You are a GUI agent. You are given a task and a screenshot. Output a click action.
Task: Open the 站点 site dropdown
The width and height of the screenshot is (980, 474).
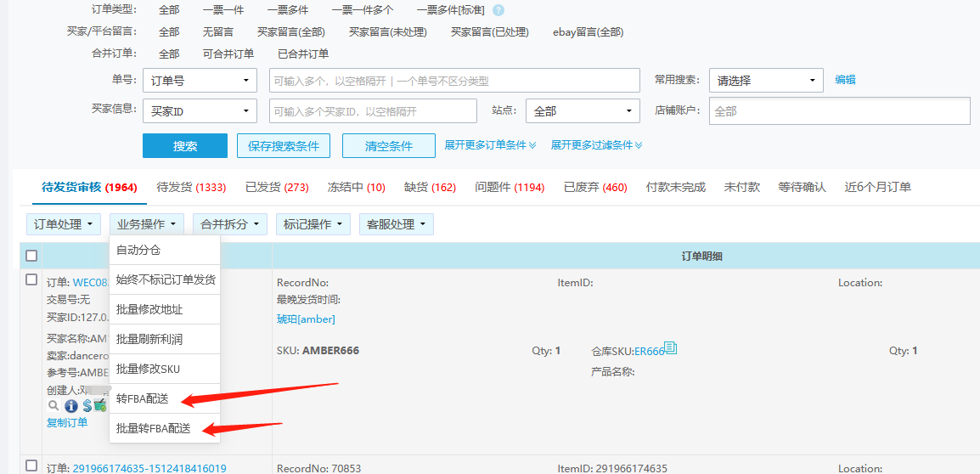click(x=583, y=111)
